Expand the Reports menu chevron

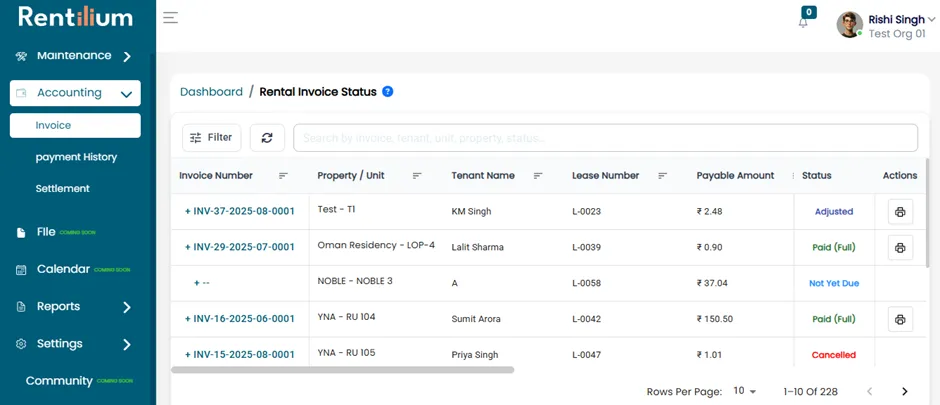point(126,307)
